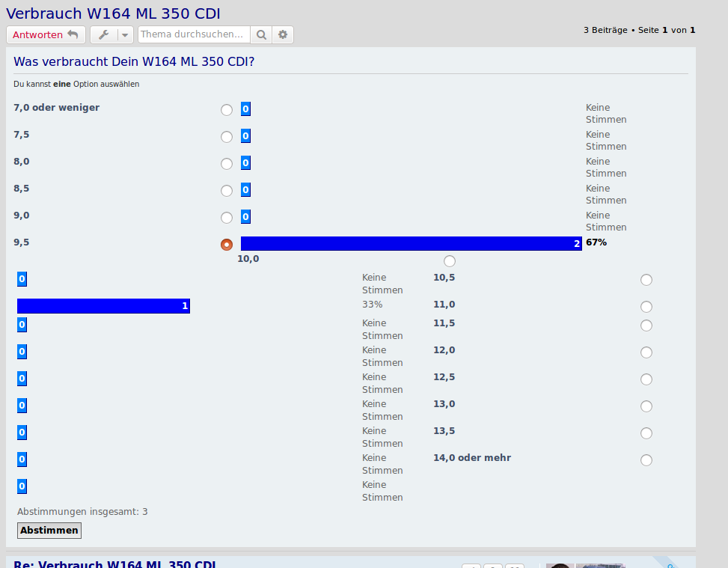Open the 'Verbrauch W164 ML 350 CDI' topic title
This screenshot has width=728, height=568.
pos(113,13)
